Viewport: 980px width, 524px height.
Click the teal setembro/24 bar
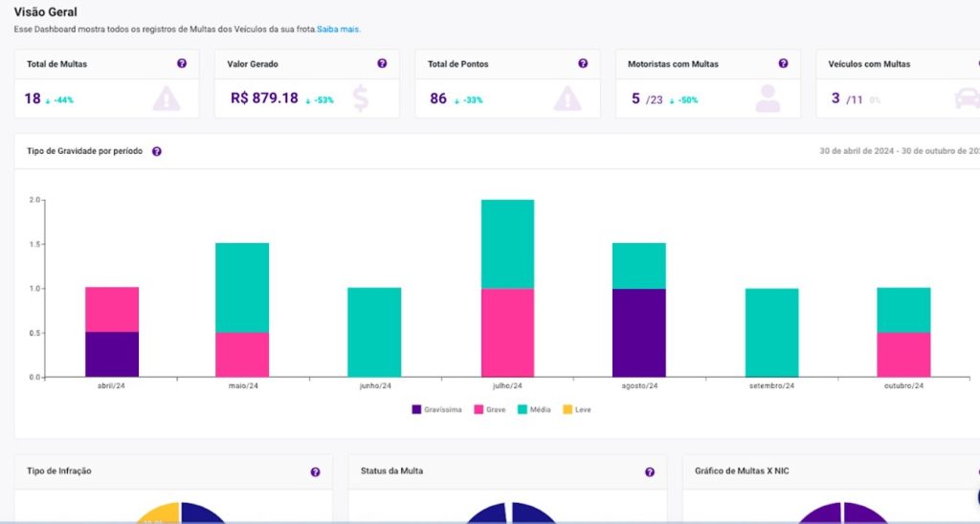[772, 333]
